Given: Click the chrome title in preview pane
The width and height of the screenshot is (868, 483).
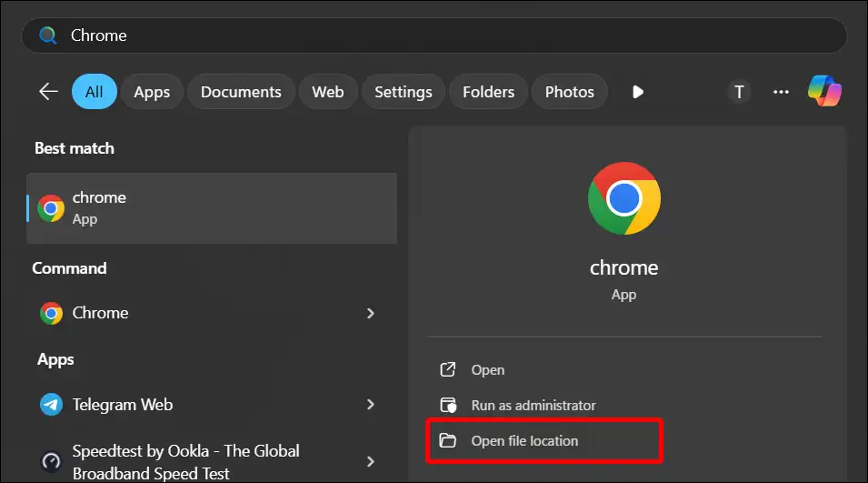Looking at the screenshot, I should click(624, 268).
